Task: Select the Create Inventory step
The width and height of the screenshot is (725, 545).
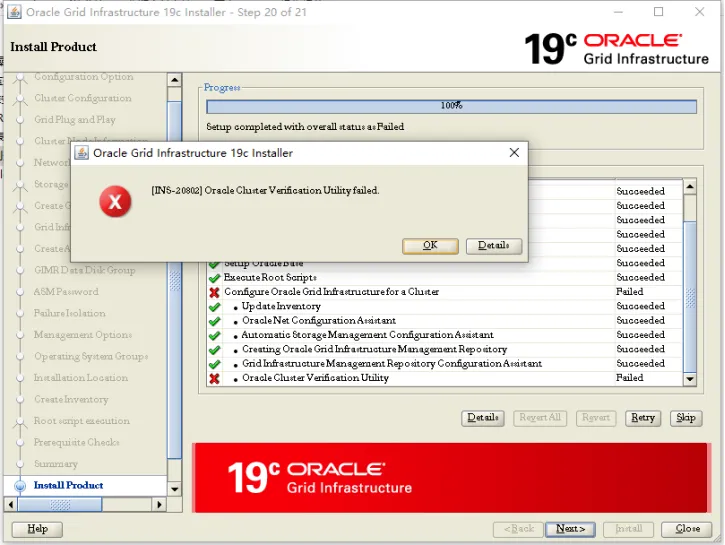Action: pyautogui.click(x=71, y=399)
